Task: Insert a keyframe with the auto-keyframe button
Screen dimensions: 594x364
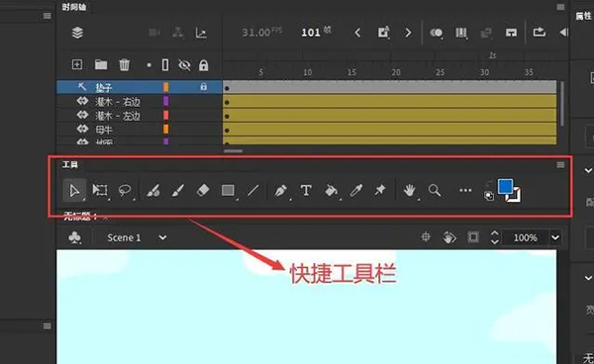Action: coord(383,33)
